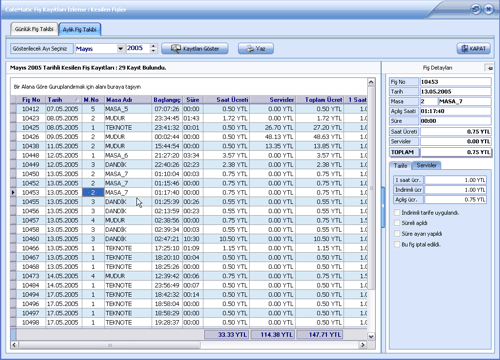
Task: Check the Bu fiş iptal edildi box
Action: pos(397,244)
